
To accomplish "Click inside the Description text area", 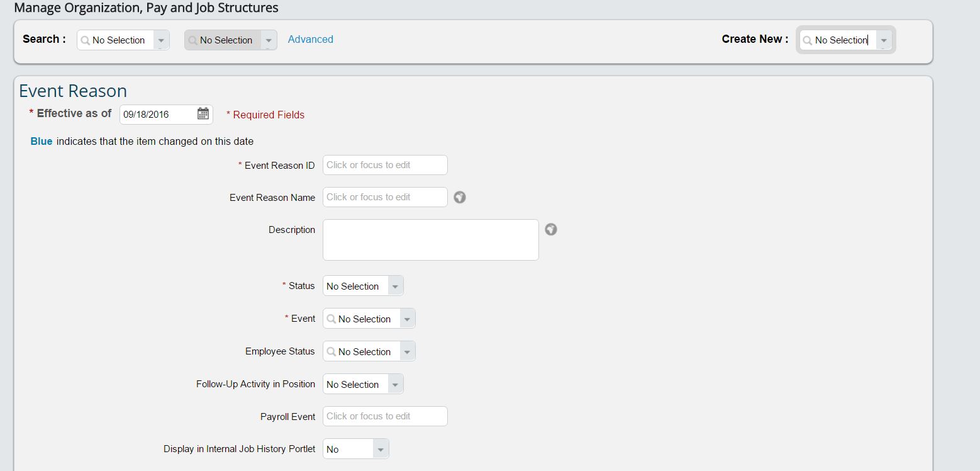I will click(431, 240).
